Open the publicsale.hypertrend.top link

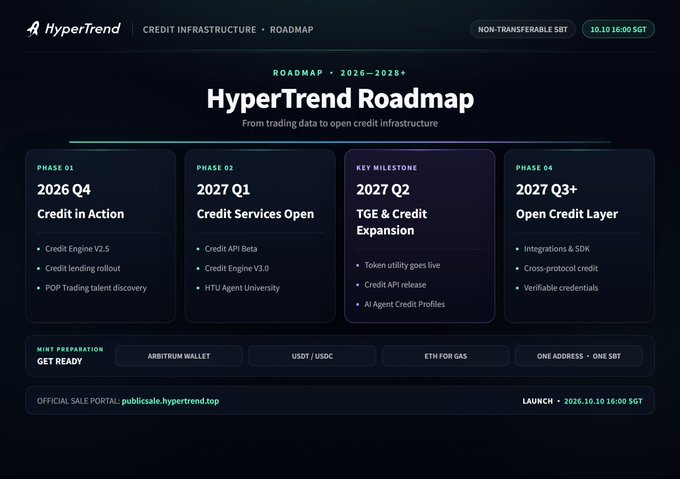[170, 401]
